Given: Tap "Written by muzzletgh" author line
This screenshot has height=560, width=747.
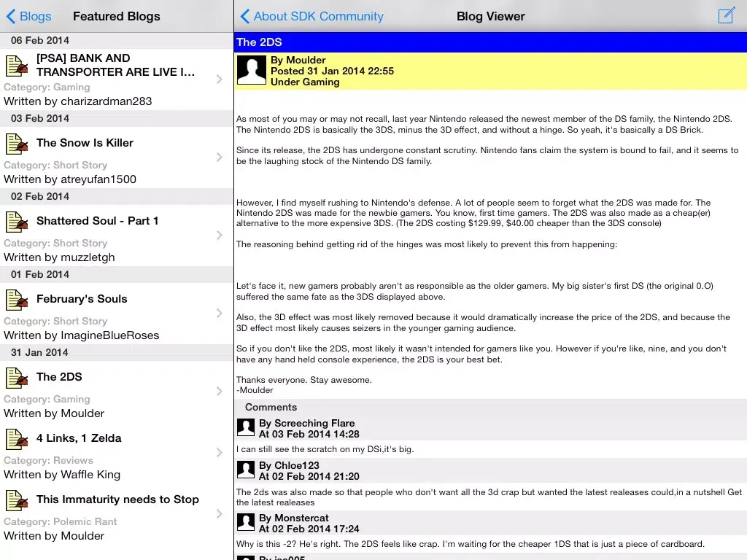Looking at the screenshot, I should click(59, 257).
